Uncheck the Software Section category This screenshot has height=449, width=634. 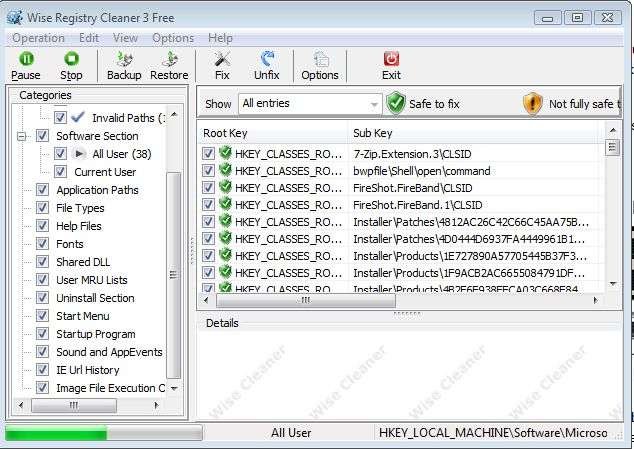pyautogui.click(x=42, y=136)
